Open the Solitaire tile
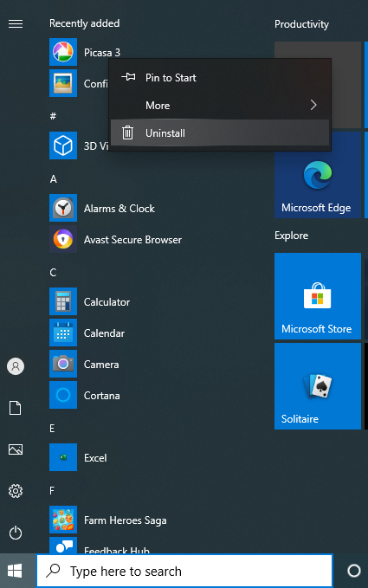The height and width of the screenshot is (588, 368). 318,386
